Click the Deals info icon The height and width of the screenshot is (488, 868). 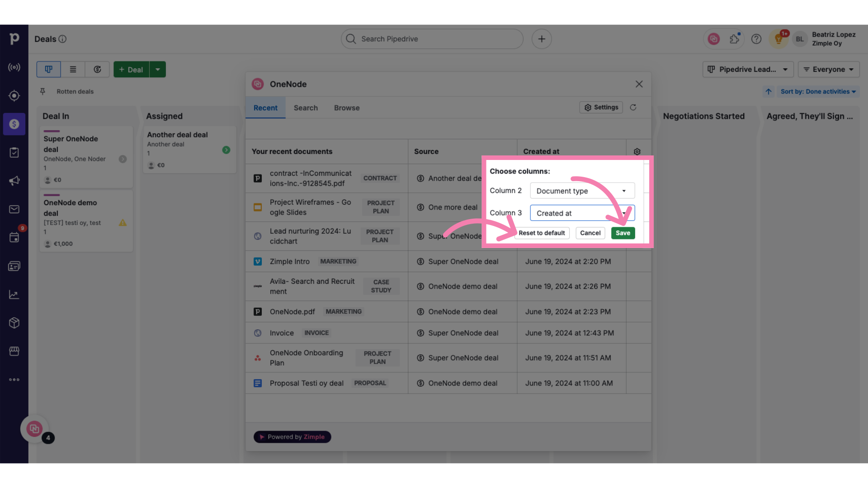click(x=63, y=39)
